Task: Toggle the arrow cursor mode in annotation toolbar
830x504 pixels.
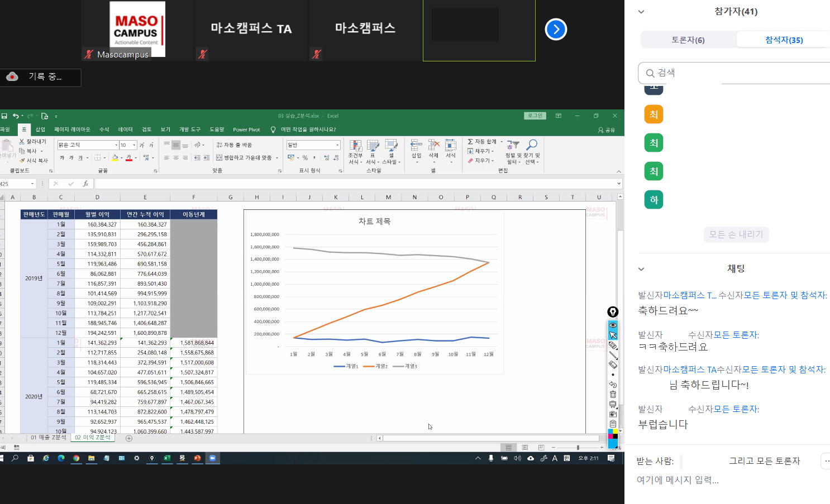Action: tap(613, 335)
